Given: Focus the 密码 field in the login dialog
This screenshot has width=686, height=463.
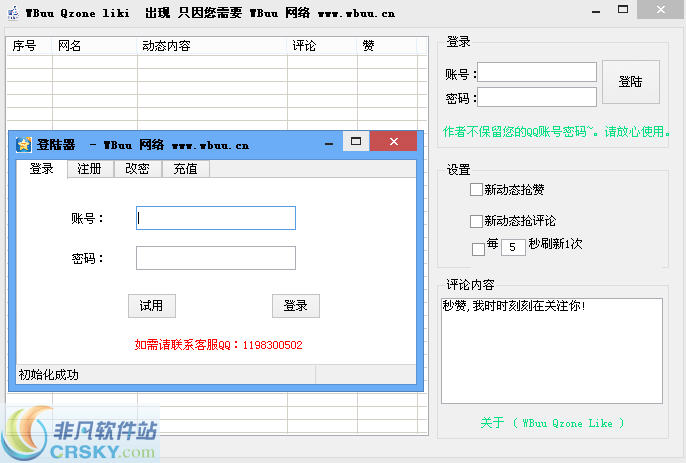Looking at the screenshot, I should tap(216, 258).
